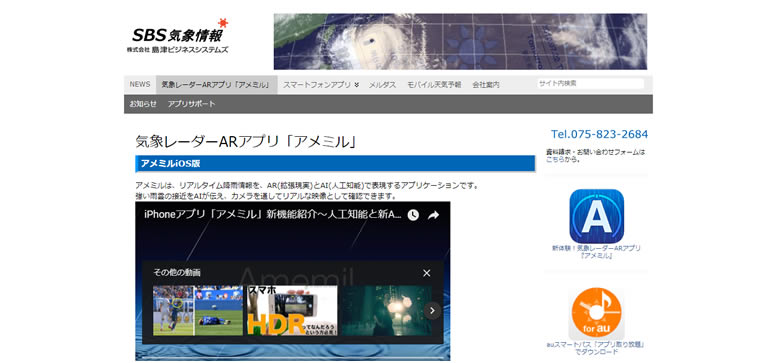This screenshot has height=363, width=779.
Task: Close the その他の動画 overlay
Action: coord(426,273)
